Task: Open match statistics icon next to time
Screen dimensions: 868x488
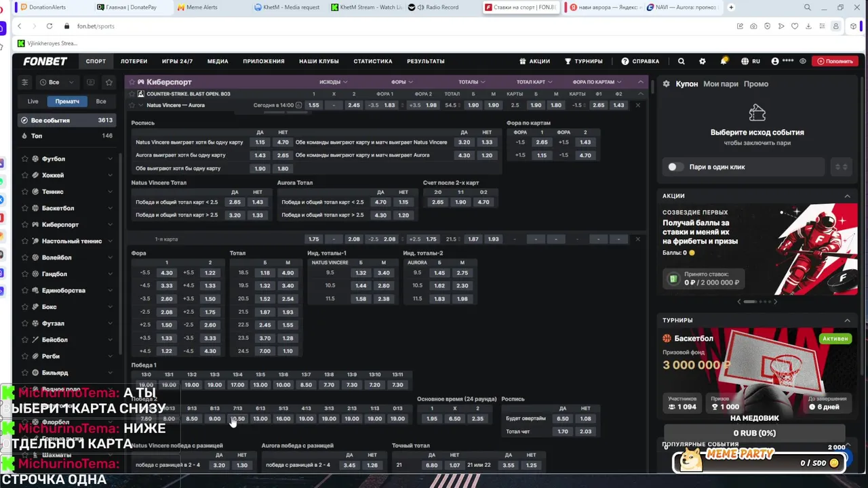Action: pyautogui.click(x=299, y=105)
